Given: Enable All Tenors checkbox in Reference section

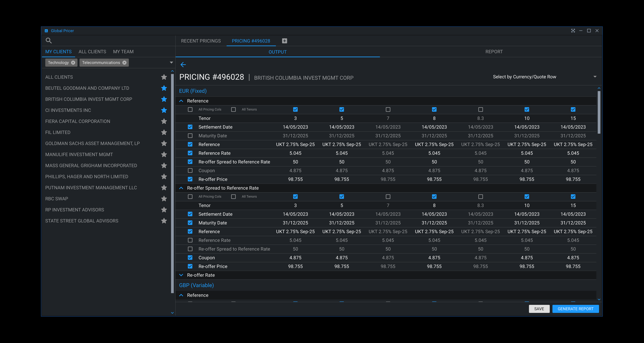Looking at the screenshot, I should tap(233, 109).
